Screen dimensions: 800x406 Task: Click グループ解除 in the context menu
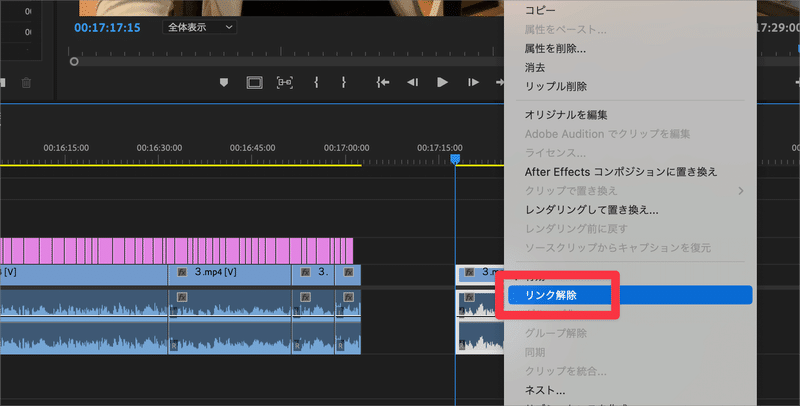[556, 333]
